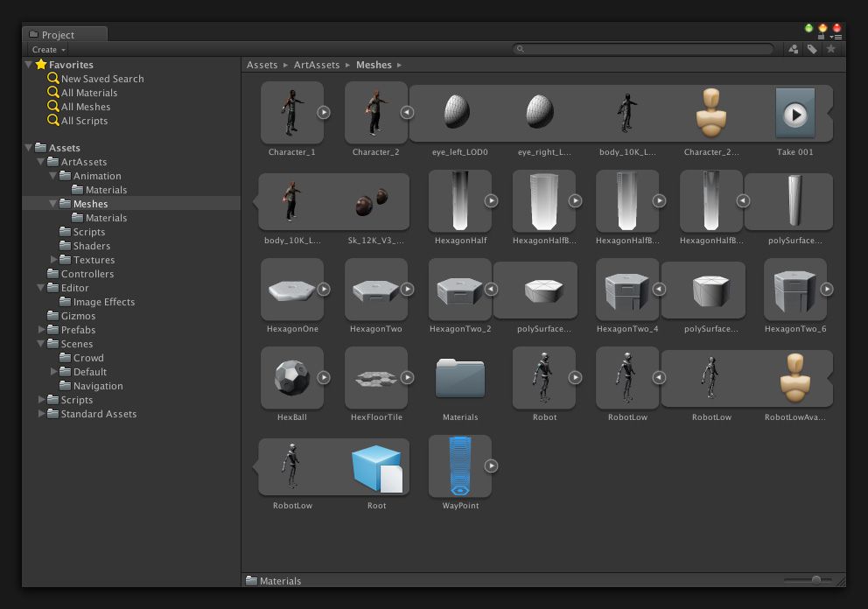
Task: Toggle the window lock icon
Action: pos(822,37)
